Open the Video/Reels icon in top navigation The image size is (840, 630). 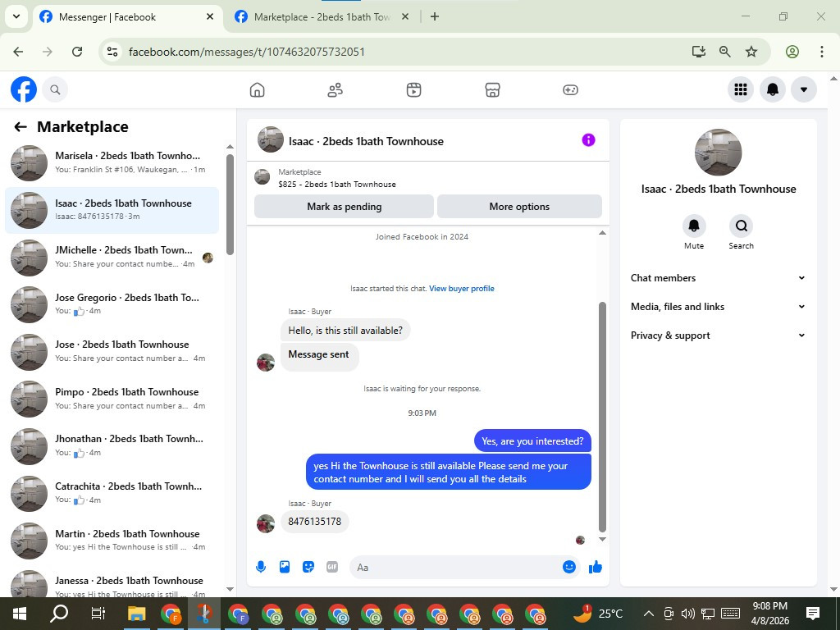pyautogui.click(x=413, y=90)
